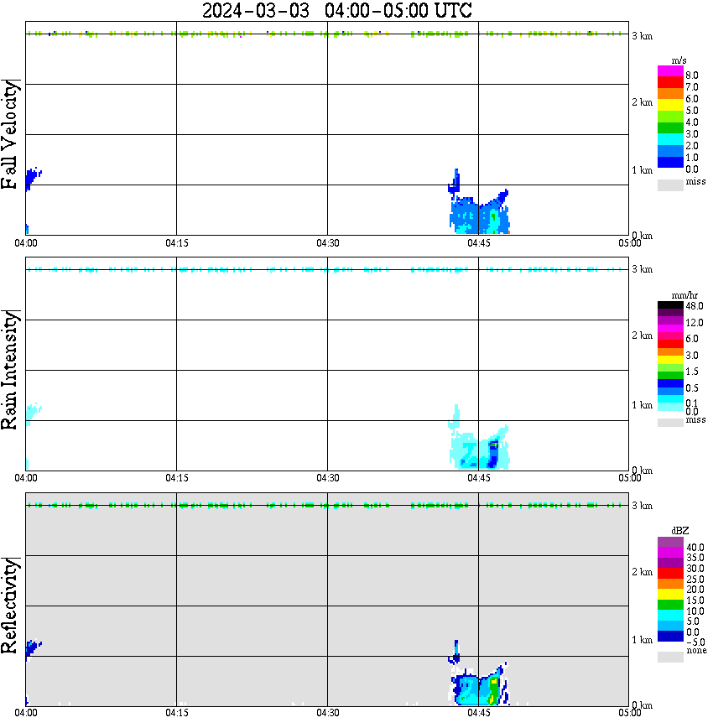Click the '-5.0' value in the dBZ legend

click(695, 642)
